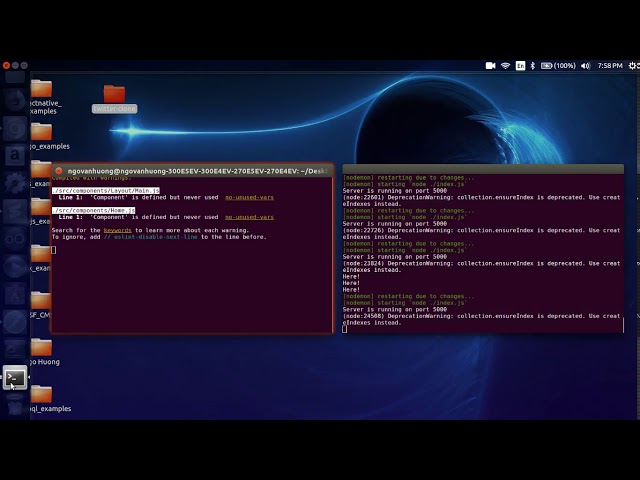The width and height of the screenshot is (640, 480).
Task: Click the first 'Here!' line in nodemon terminal
Action: click(x=351, y=277)
